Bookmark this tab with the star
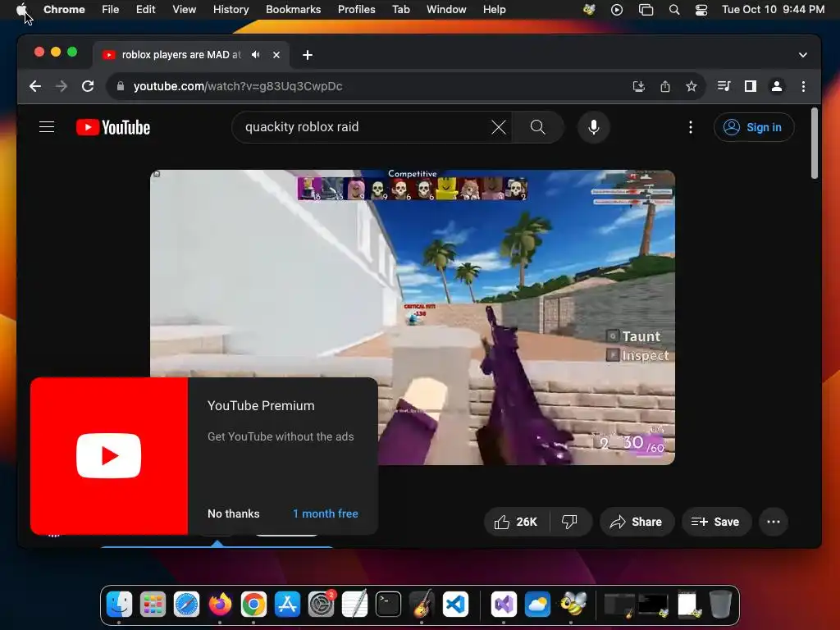 pos(691,86)
